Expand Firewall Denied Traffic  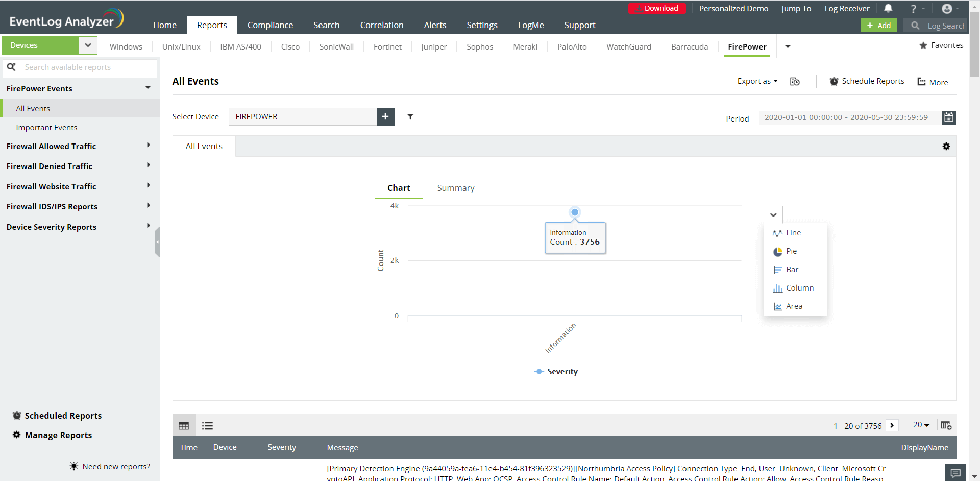(149, 165)
